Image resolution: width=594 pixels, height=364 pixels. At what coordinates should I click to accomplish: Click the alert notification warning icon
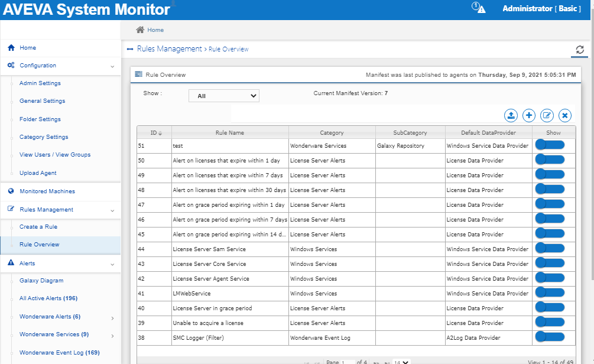[x=479, y=8]
